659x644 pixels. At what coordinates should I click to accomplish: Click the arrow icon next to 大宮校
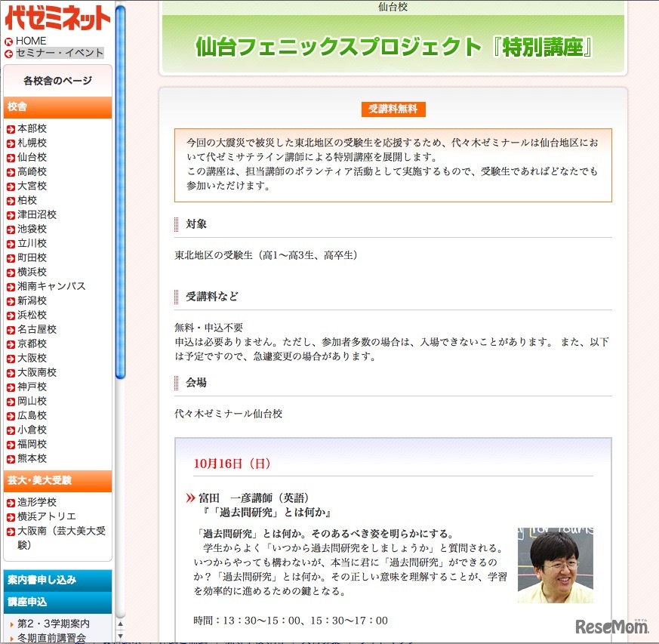click(11, 186)
